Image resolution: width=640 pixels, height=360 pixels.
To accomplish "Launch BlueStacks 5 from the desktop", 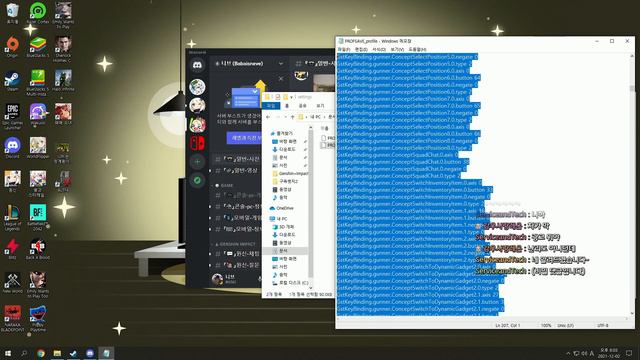I will 38,47.
